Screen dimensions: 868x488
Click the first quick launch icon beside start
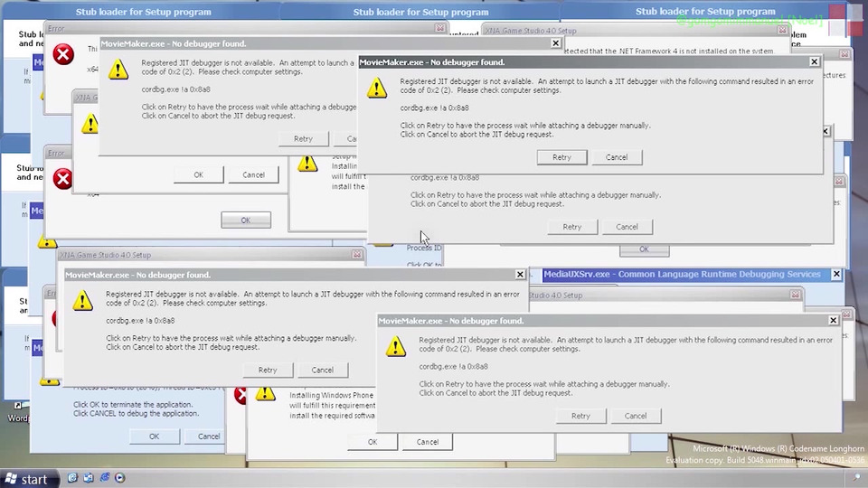click(x=72, y=477)
